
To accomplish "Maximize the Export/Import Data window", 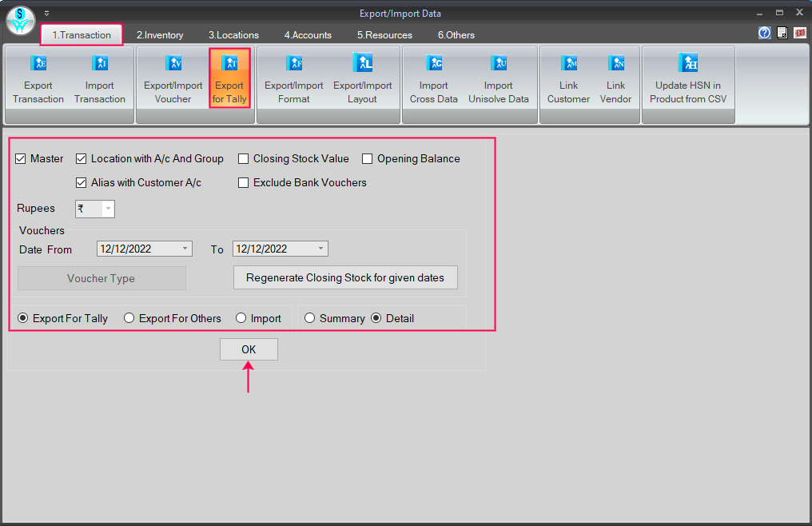I will (x=779, y=13).
